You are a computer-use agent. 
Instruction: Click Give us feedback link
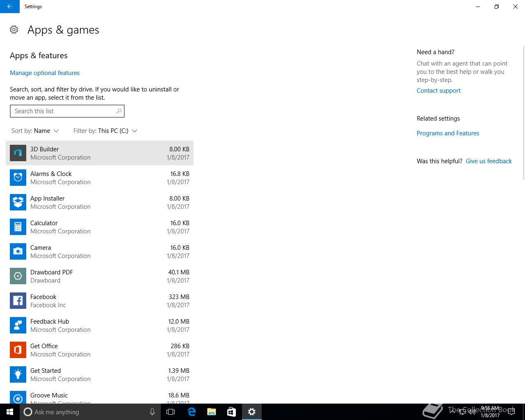[x=489, y=161]
